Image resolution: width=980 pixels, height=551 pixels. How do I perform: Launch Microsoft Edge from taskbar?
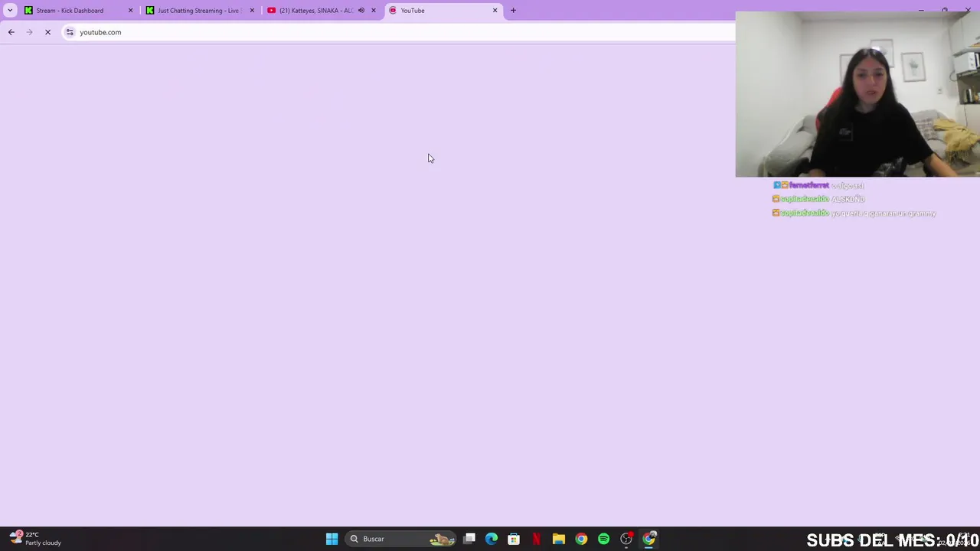492,539
